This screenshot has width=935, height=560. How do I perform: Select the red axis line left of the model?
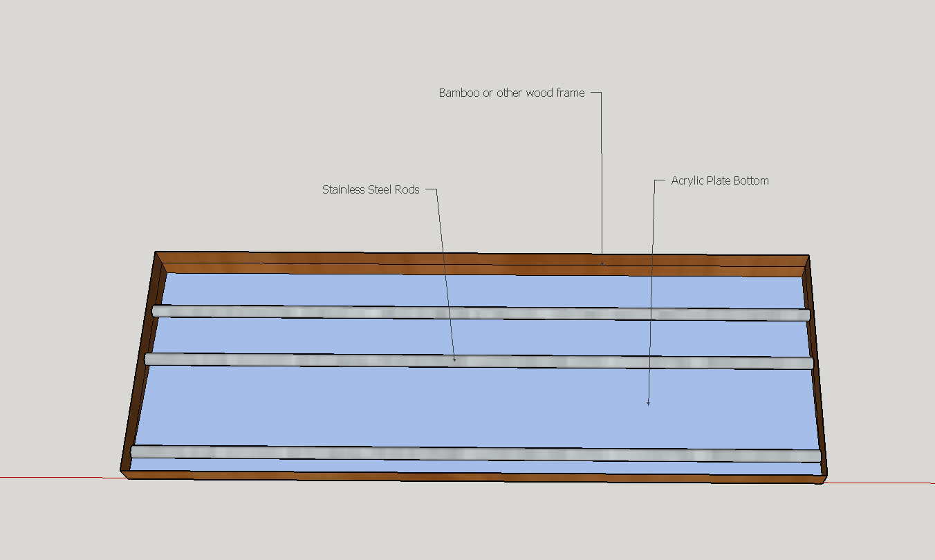click(55, 477)
